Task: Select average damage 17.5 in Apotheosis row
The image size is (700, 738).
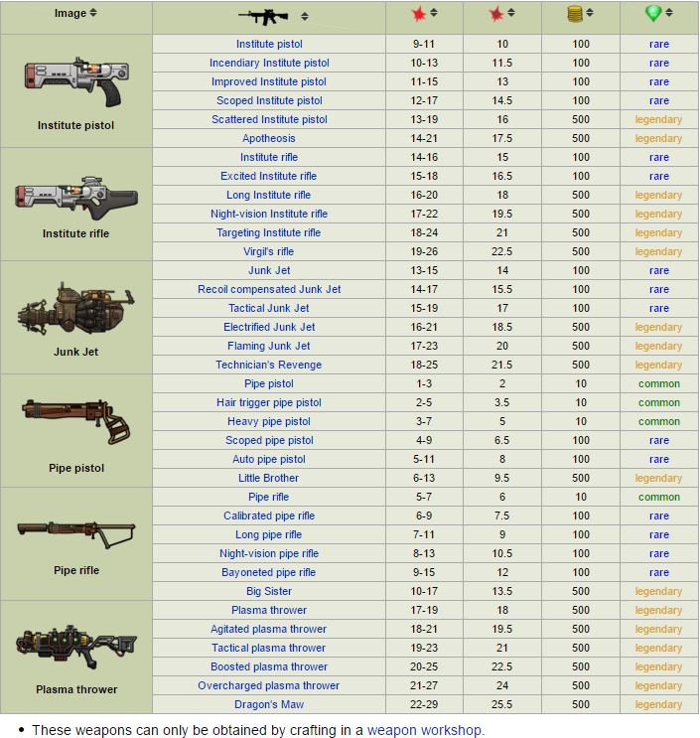Action: pos(502,138)
